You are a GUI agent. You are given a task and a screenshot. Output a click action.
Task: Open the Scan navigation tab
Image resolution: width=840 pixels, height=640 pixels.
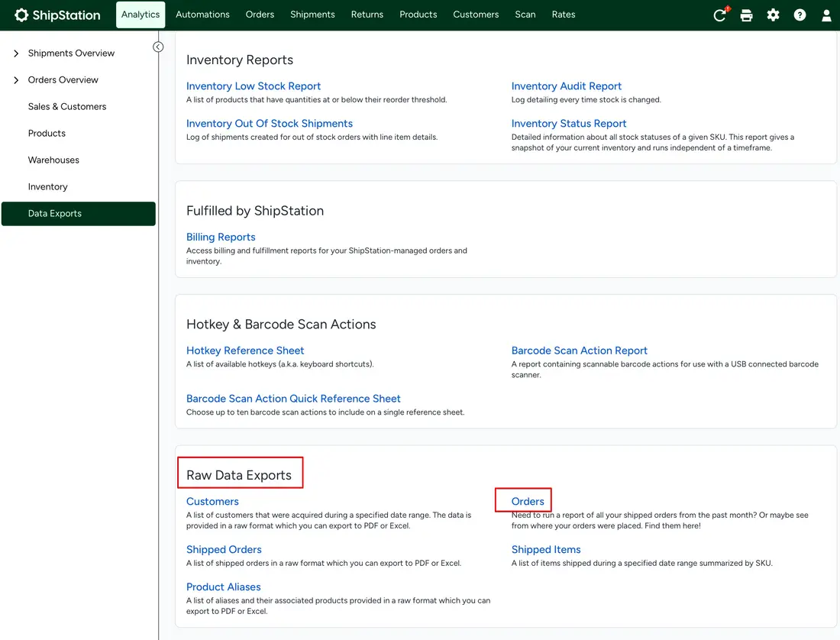(x=525, y=15)
